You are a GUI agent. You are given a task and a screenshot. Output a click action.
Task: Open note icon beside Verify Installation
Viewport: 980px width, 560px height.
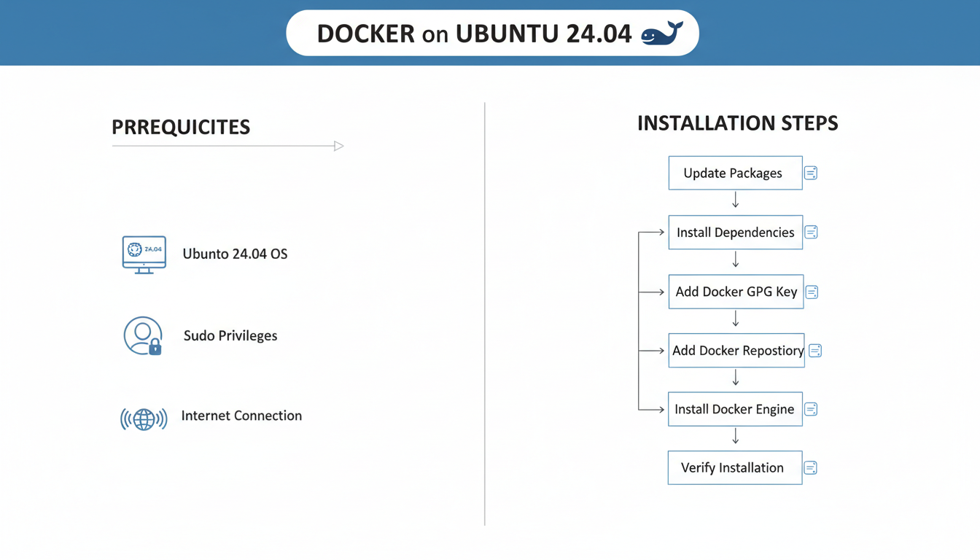[x=810, y=468]
